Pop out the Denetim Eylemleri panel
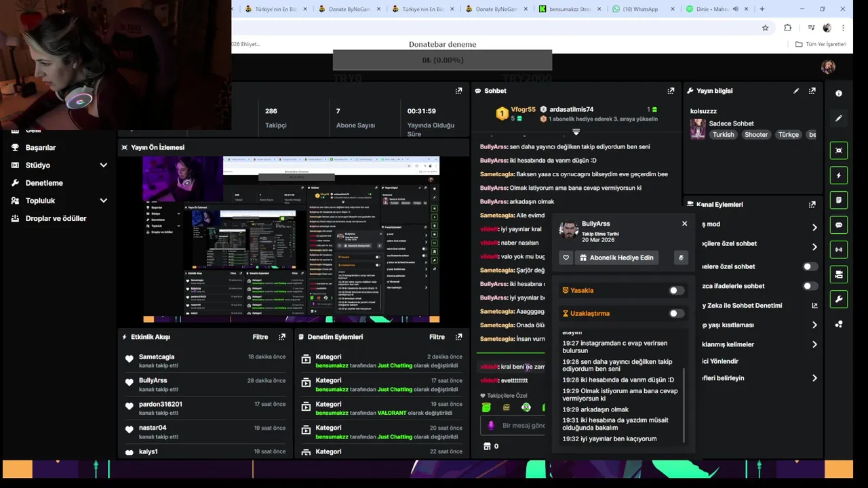The width and height of the screenshot is (868, 488). tap(458, 337)
